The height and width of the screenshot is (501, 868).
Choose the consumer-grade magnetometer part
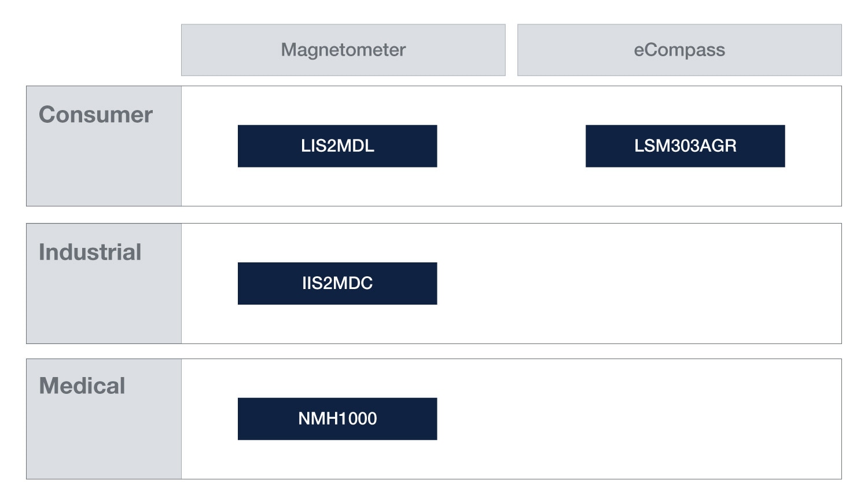[337, 146]
